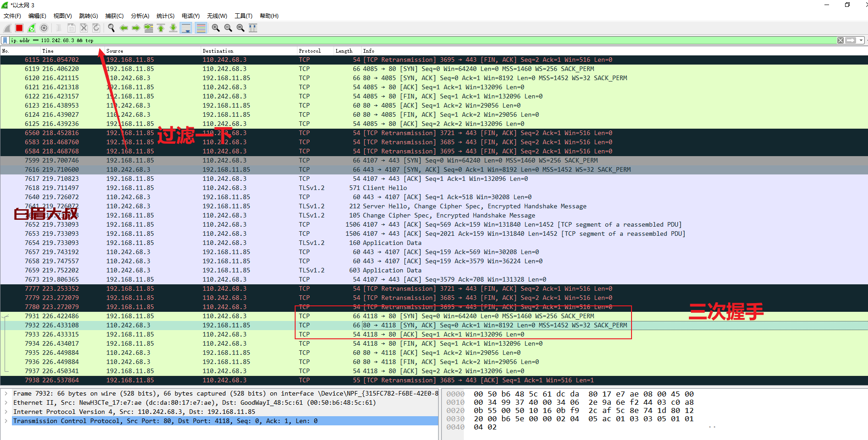Open the 电话(Y) menu

coord(191,16)
